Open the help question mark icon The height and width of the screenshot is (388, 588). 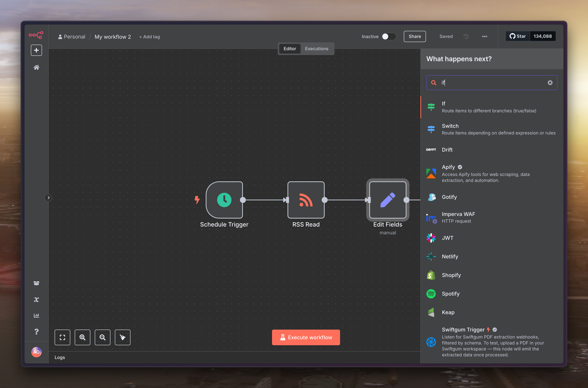click(x=36, y=331)
